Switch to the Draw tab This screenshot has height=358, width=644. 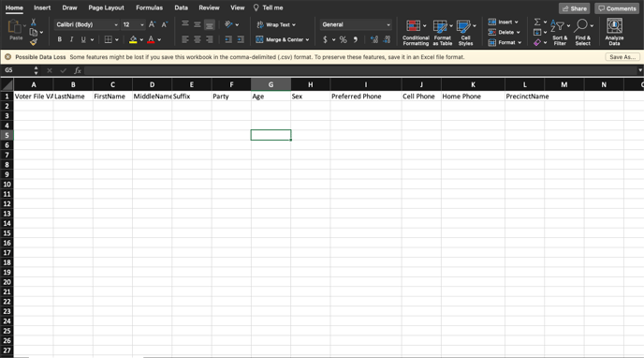(69, 7)
